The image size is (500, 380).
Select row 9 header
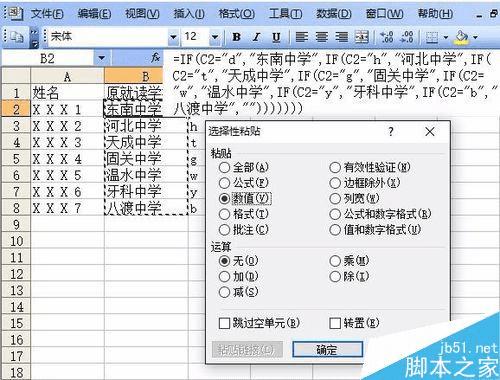tap(16, 224)
